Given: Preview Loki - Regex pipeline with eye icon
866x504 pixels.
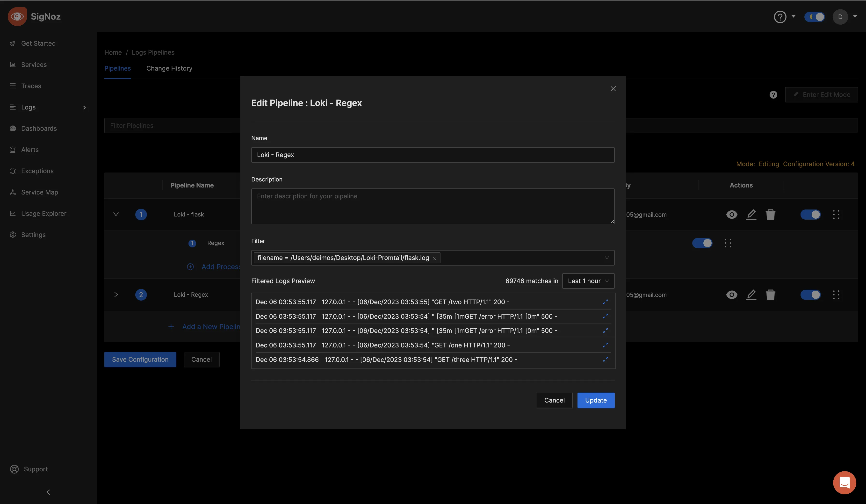Looking at the screenshot, I should coord(732,295).
